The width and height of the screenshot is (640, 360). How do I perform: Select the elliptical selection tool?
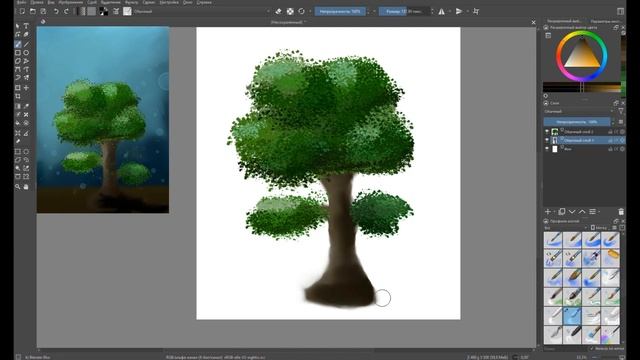[26, 151]
